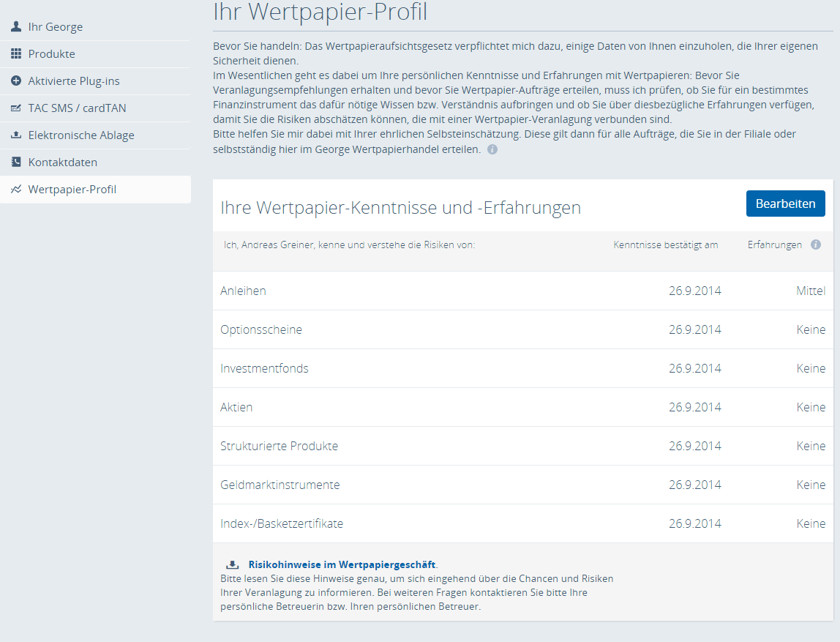Click the Bearbeiten button
This screenshot has width=840, height=642.
[x=785, y=204]
